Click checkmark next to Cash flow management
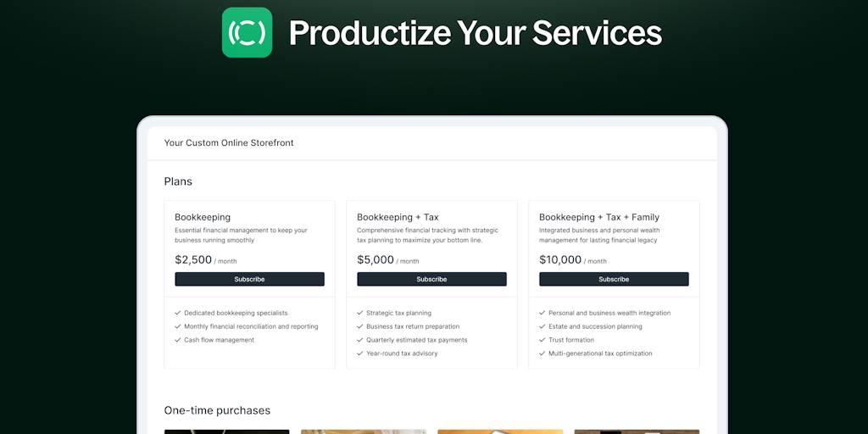Image resolution: width=868 pixels, height=434 pixels. coord(177,340)
